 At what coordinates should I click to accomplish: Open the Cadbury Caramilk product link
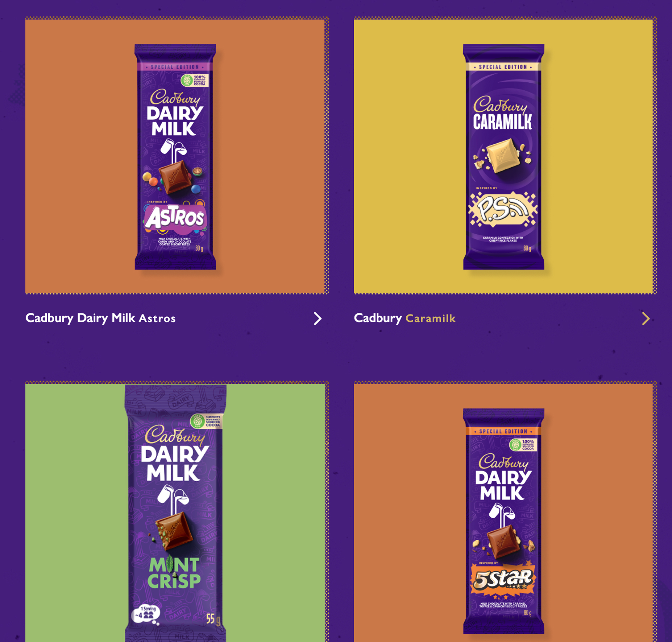[405, 318]
